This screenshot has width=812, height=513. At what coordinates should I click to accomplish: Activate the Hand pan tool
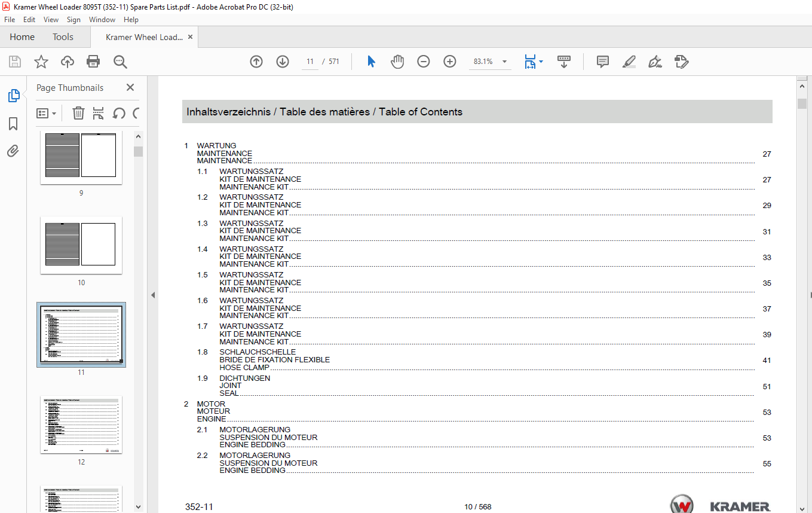coord(397,62)
